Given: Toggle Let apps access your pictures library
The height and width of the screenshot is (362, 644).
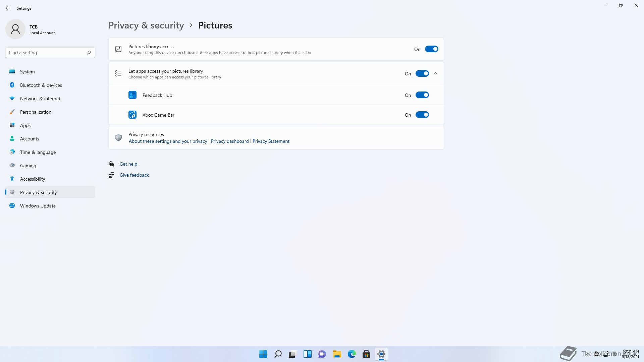Looking at the screenshot, I should click(422, 73).
